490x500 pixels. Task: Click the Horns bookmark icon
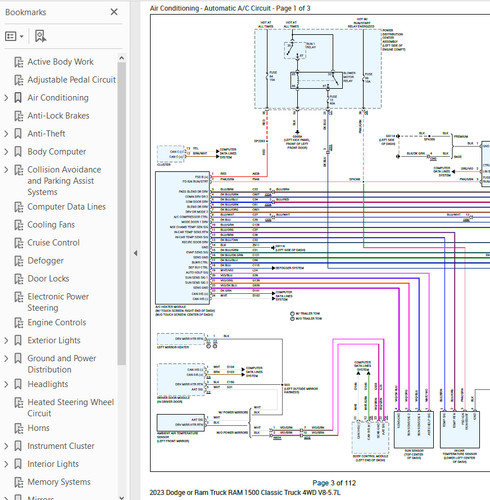pos(19,428)
